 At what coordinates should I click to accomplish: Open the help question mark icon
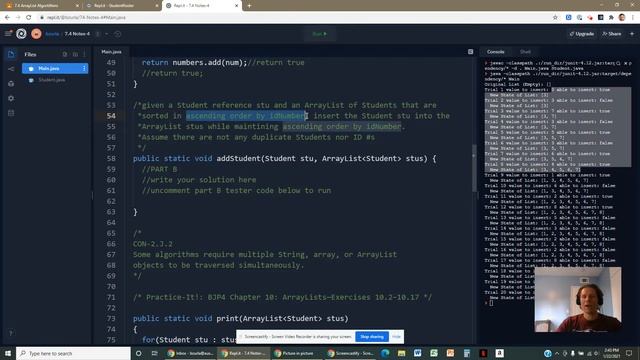tap(11, 333)
